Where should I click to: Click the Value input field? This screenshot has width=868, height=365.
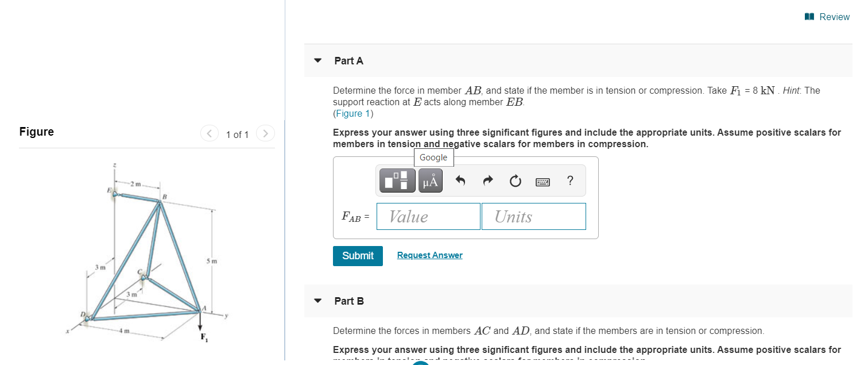[x=428, y=216]
